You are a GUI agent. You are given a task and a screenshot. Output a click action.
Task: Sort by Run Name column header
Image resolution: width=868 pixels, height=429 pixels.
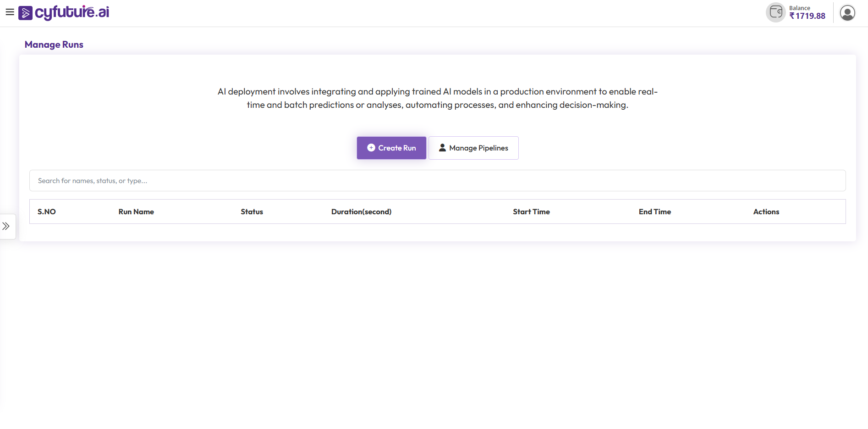tap(136, 212)
